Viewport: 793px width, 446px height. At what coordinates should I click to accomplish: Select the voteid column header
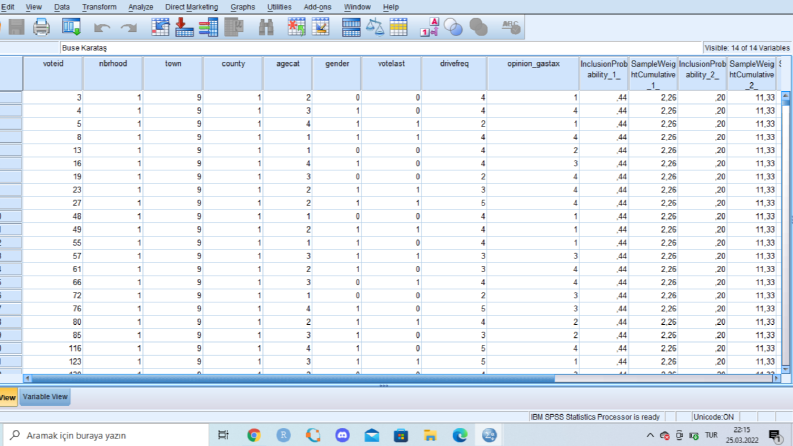point(53,73)
